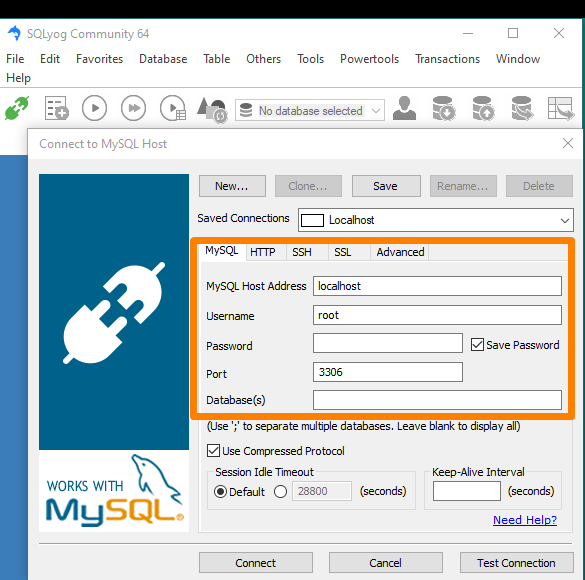Click the MySQL Host Address field
Screen dimensions: 585x580
(x=437, y=286)
